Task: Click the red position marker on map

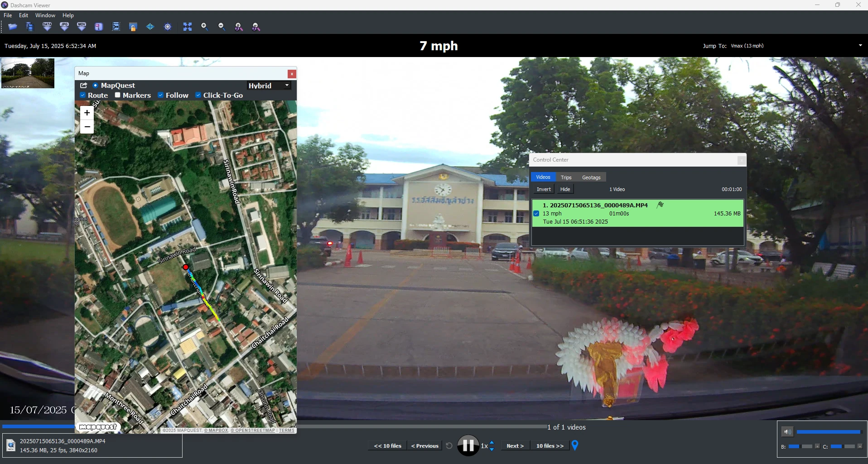Action: coord(185,267)
